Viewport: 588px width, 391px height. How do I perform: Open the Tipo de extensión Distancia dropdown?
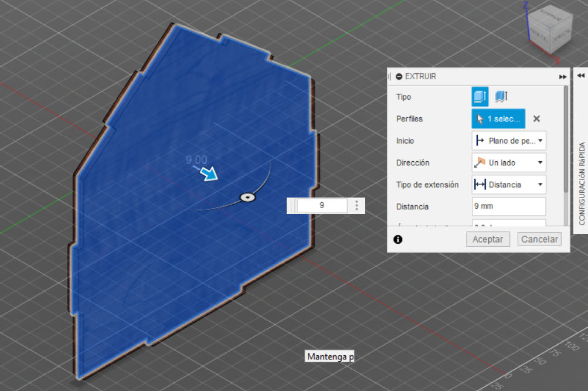click(509, 185)
